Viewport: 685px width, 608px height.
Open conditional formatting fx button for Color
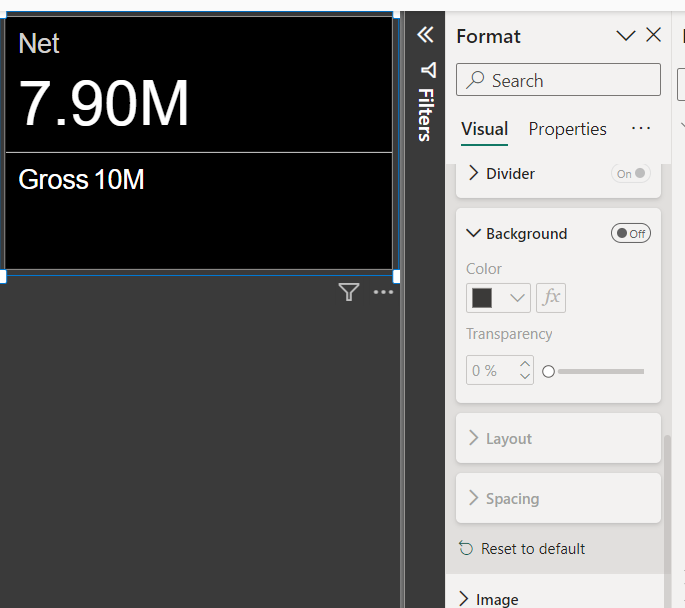[551, 298]
